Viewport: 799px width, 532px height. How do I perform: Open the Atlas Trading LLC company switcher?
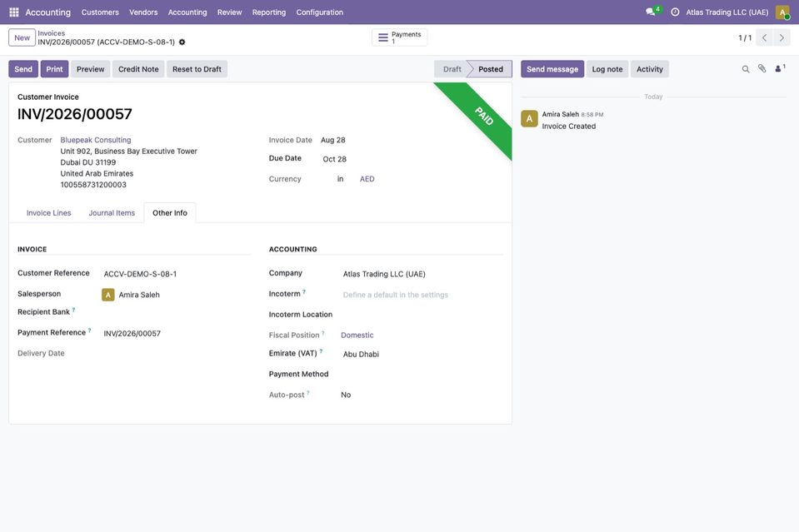(x=727, y=12)
